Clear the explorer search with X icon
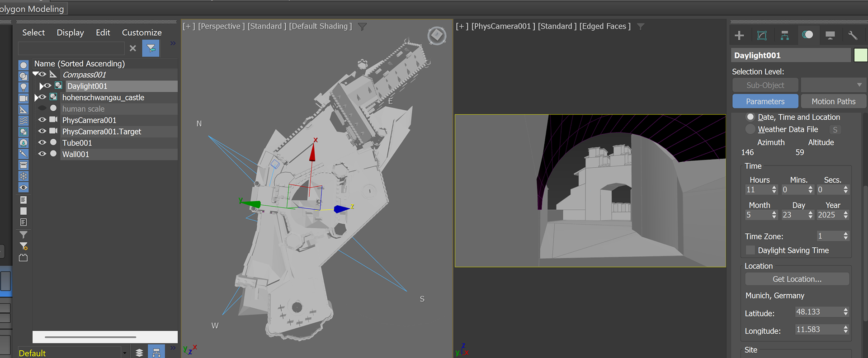This screenshot has width=868, height=358. coord(133,48)
